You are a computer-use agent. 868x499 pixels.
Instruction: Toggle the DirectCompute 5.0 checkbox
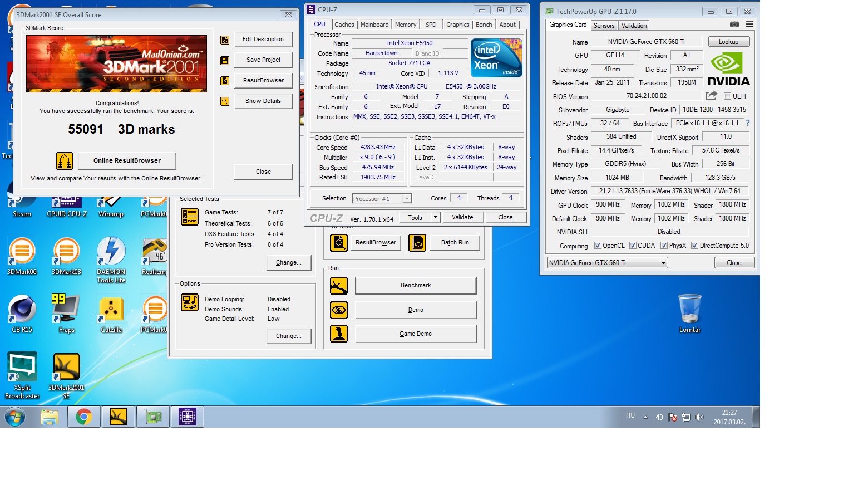(x=694, y=246)
